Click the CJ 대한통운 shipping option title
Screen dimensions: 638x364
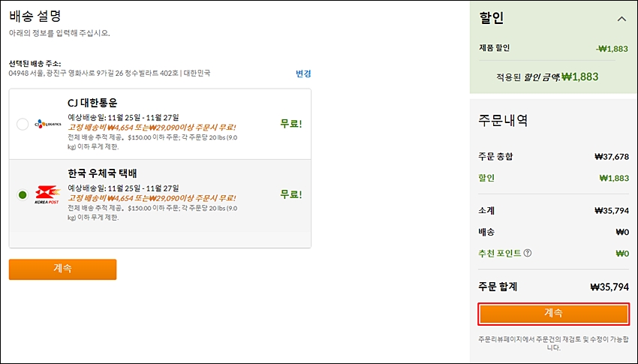click(x=93, y=103)
